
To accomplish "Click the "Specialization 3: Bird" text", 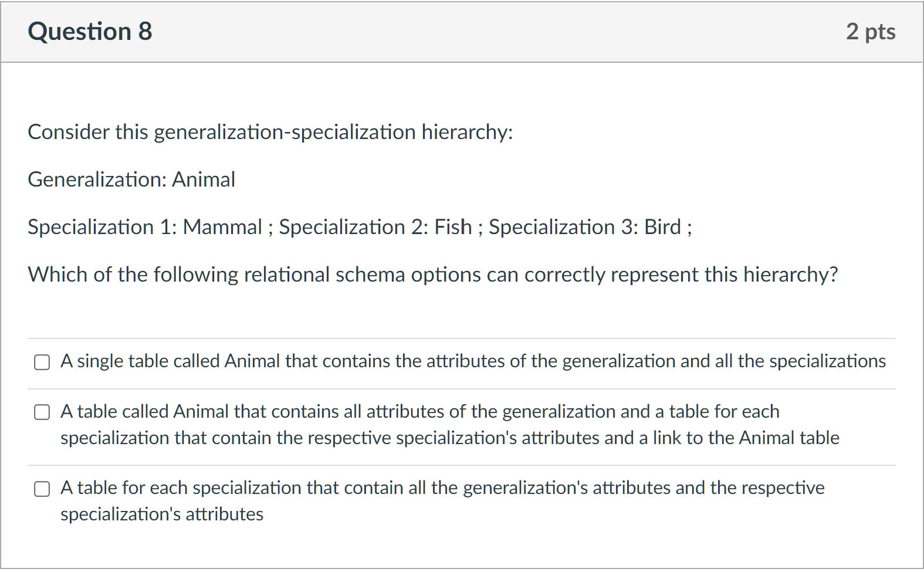I will tap(585, 227).
